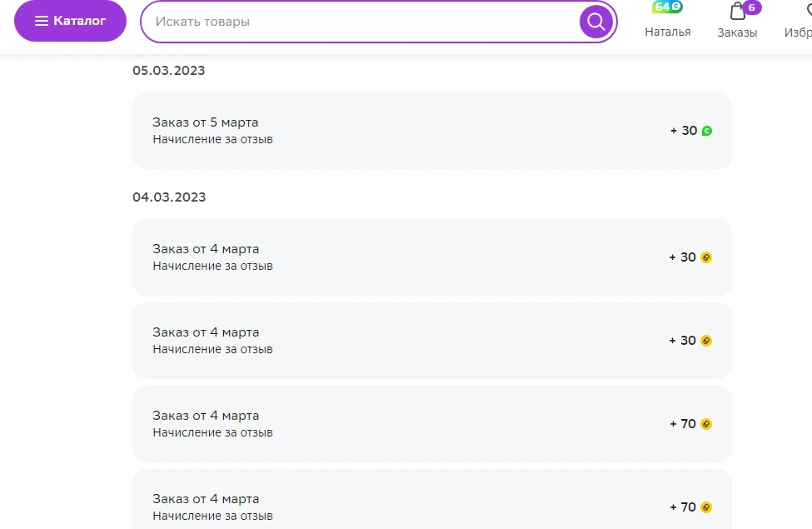
Task: Select the 04.03.2023 date heading
Action: tap(169, 197)
